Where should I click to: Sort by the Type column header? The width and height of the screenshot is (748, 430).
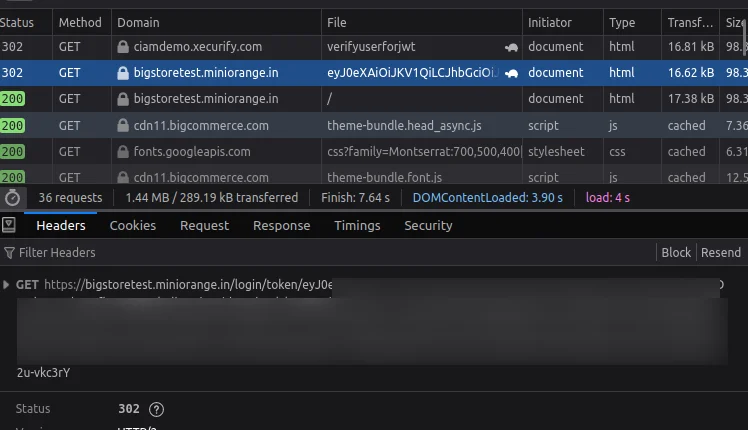pos(633,22)
